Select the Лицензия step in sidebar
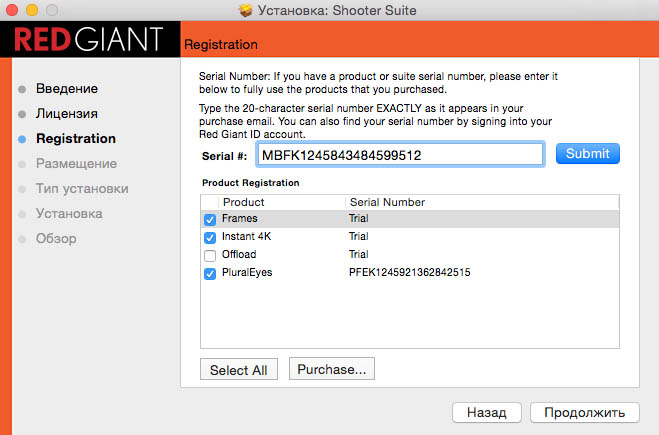Viewport: 659px width, 435px height. click(66, 113)
